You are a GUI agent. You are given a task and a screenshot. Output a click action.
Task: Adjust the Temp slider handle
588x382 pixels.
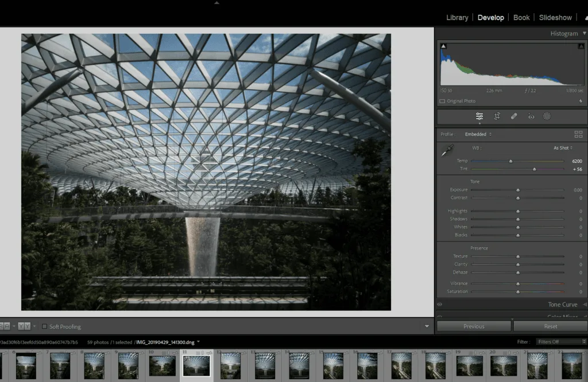pyautogui.click(x=510, y=161)
